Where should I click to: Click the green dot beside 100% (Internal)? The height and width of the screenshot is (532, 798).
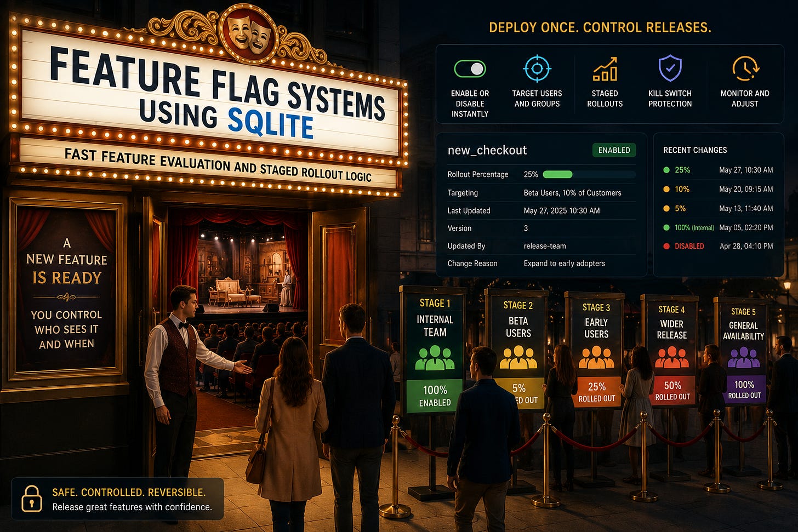(666, 227)
